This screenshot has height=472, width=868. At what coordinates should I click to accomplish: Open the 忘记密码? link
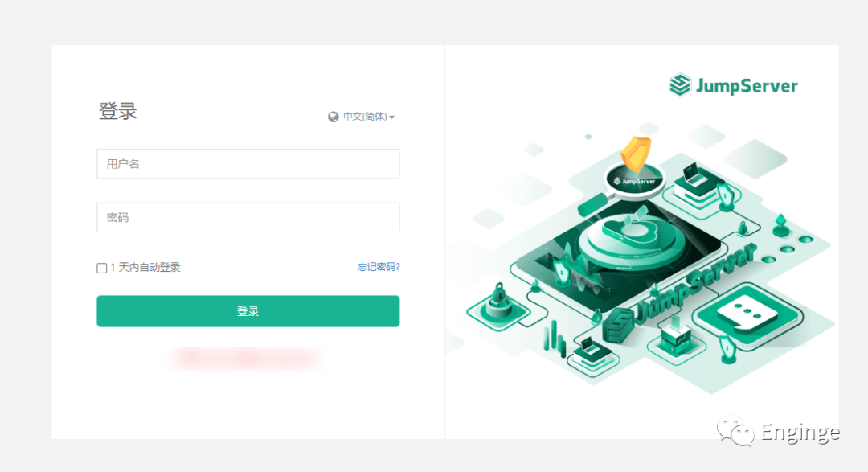coord(379,267)
